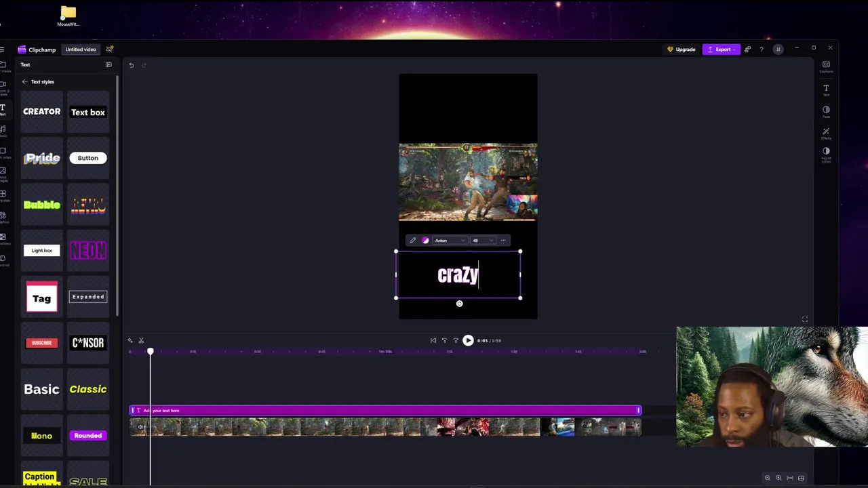Choose the CREATOR text style

tap(42, 112)
